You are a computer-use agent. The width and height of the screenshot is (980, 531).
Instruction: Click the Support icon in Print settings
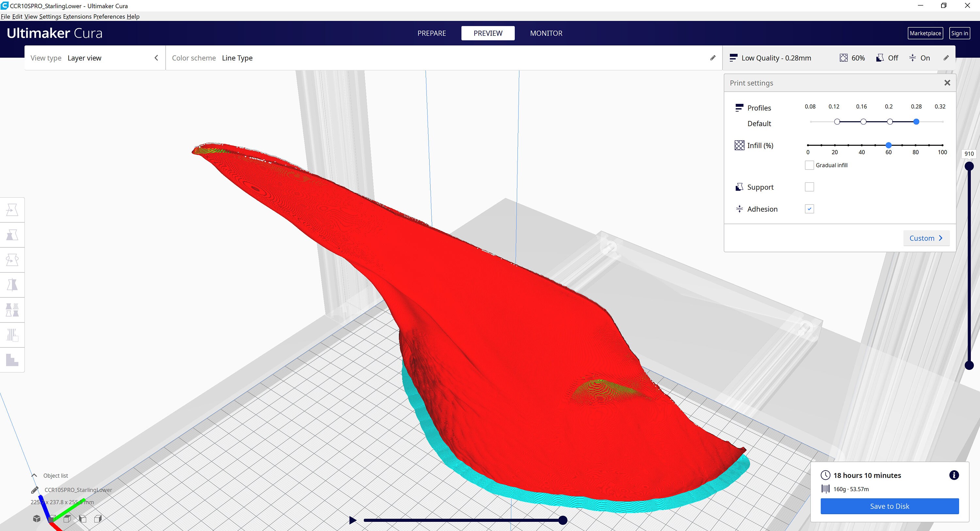coord(739,187)
